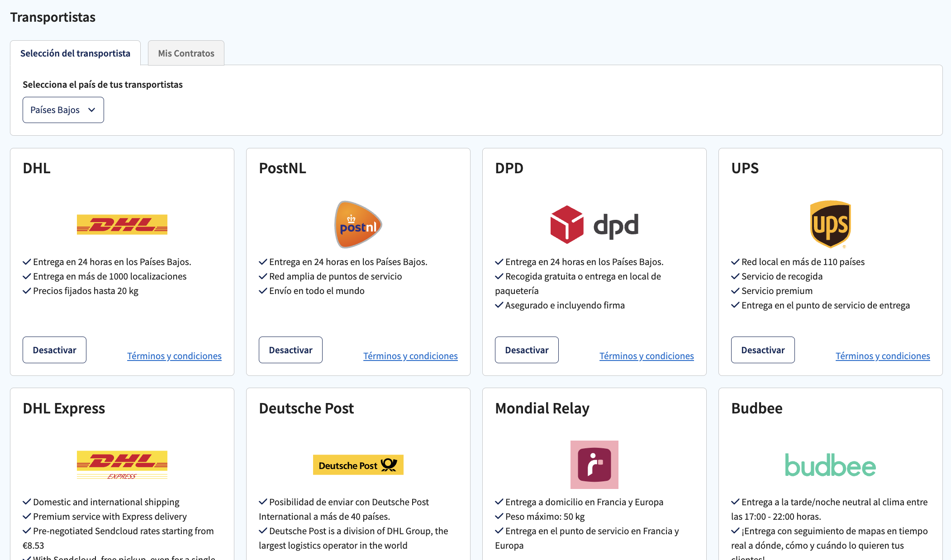The image size is (951, 560).
Task: Click the Transportistas page heading
Action: [x=53, y=17]
